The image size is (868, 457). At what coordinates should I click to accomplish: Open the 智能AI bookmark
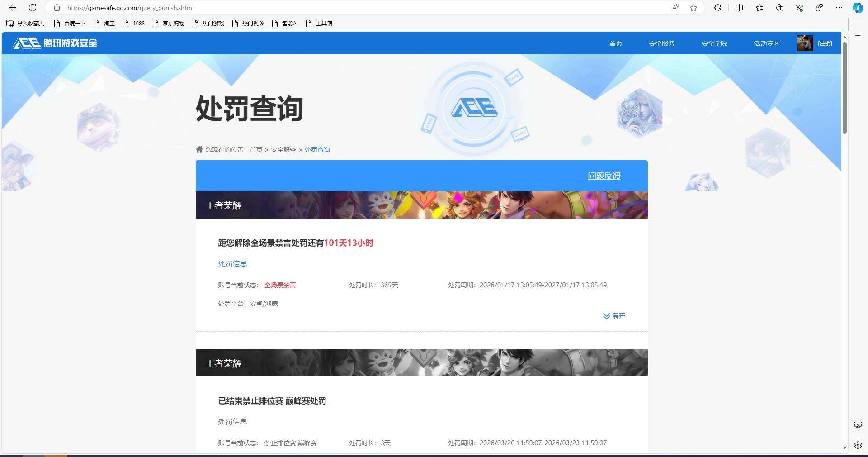[285, 24]
